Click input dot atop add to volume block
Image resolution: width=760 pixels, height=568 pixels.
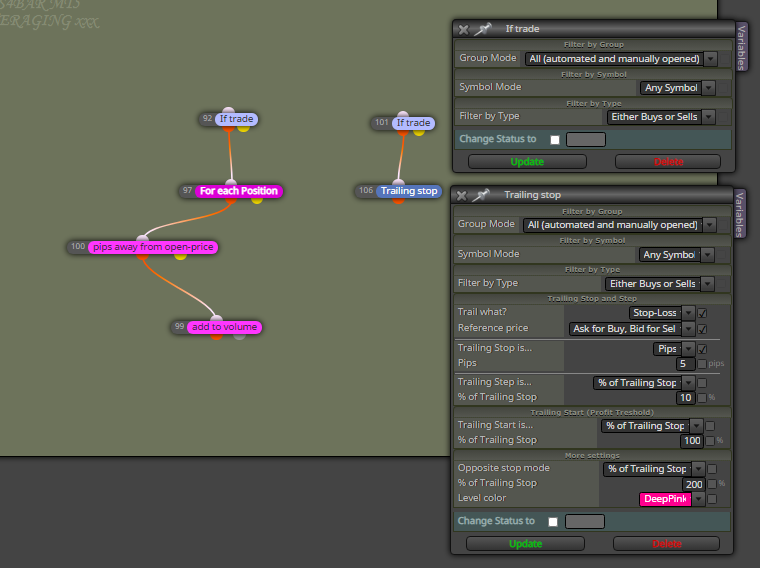(x=216, y=319)
